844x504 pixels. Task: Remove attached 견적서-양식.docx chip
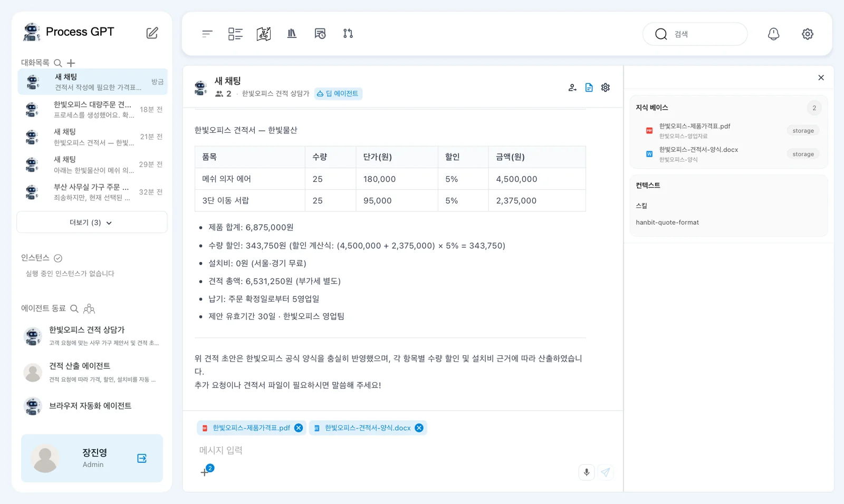(x=419, y=428)
